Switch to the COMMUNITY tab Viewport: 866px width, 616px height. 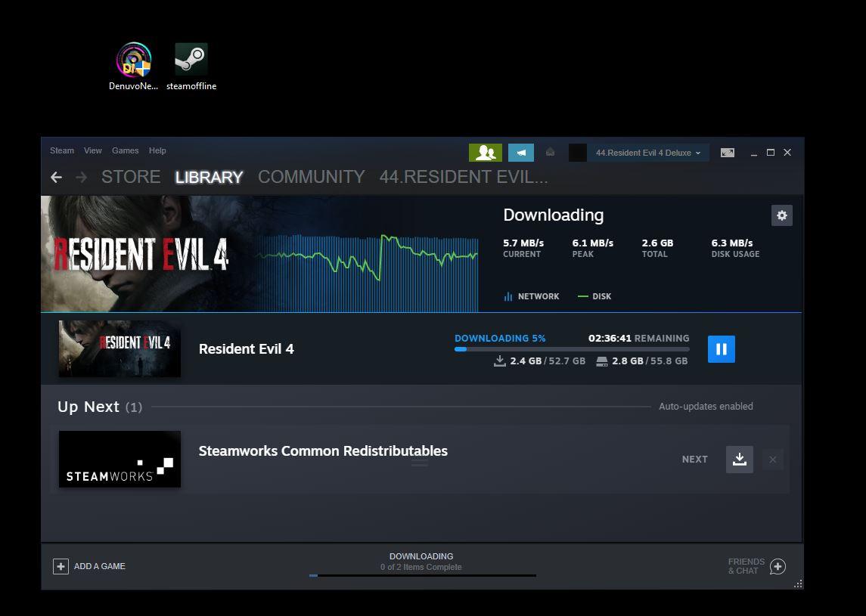(311, 177)
